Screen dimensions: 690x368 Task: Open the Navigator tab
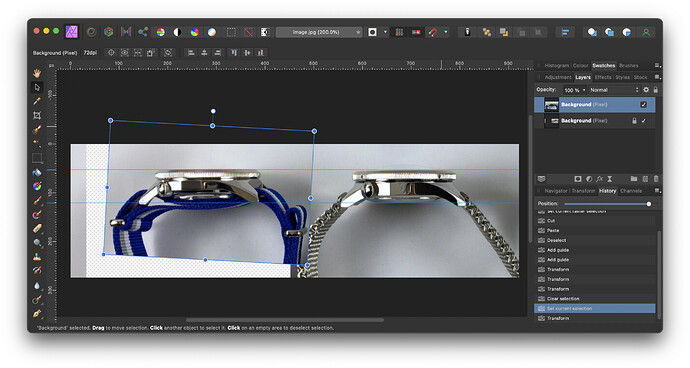[x=556, y=191]
